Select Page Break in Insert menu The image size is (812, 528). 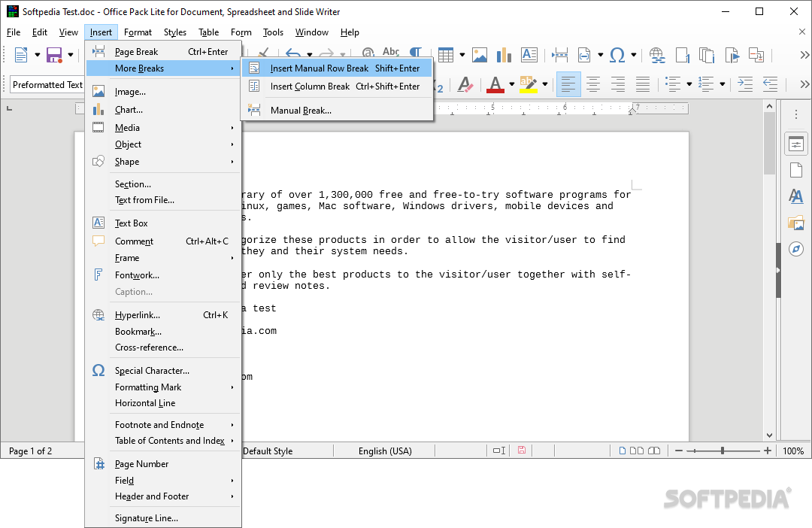[x=163, y=52]
